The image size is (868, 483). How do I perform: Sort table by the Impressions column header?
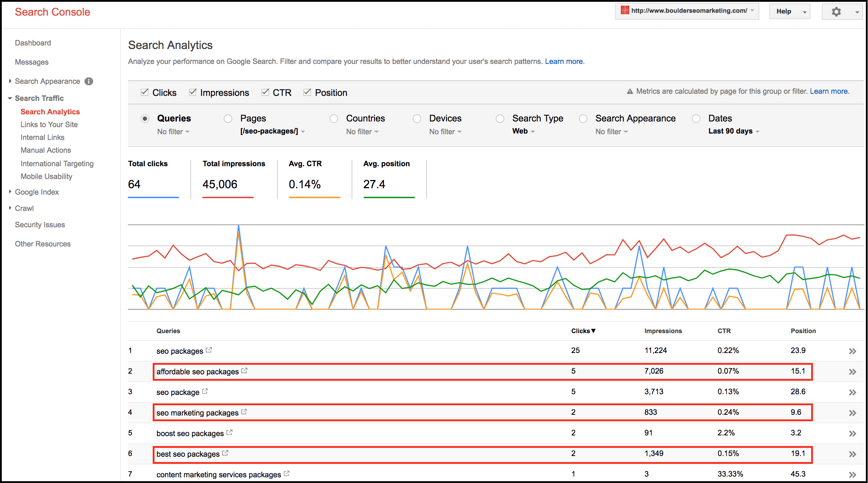coord(663,331)
